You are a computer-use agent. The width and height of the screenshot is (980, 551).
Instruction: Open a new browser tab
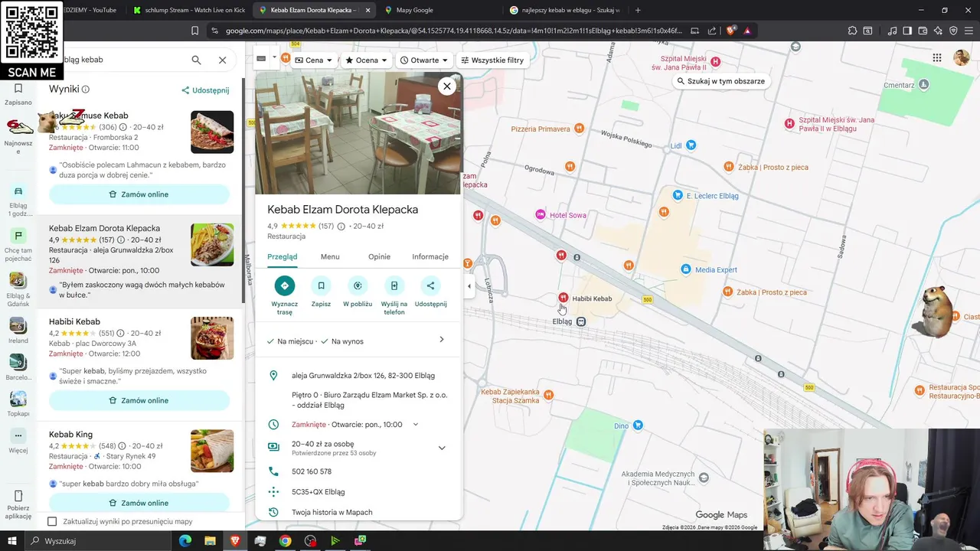click(638, 10)
